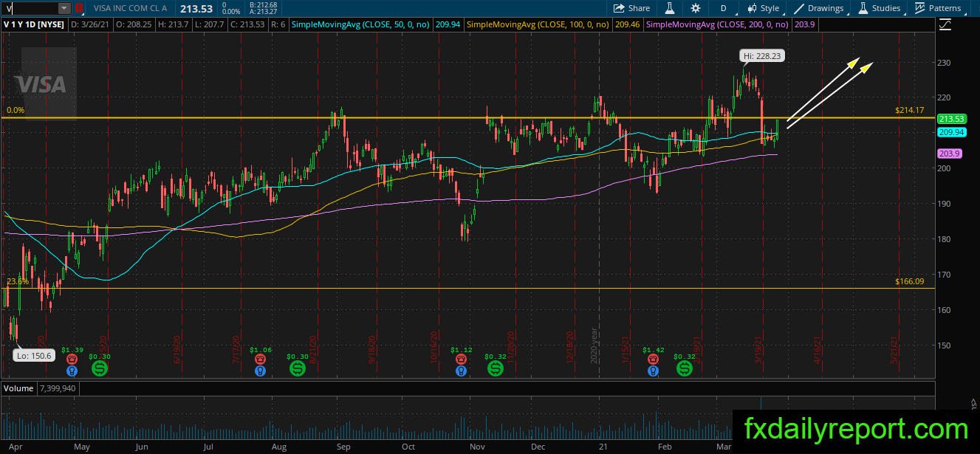Click the symbol entry field showing V
Screen dimensions: 980x454
point(30,8)
